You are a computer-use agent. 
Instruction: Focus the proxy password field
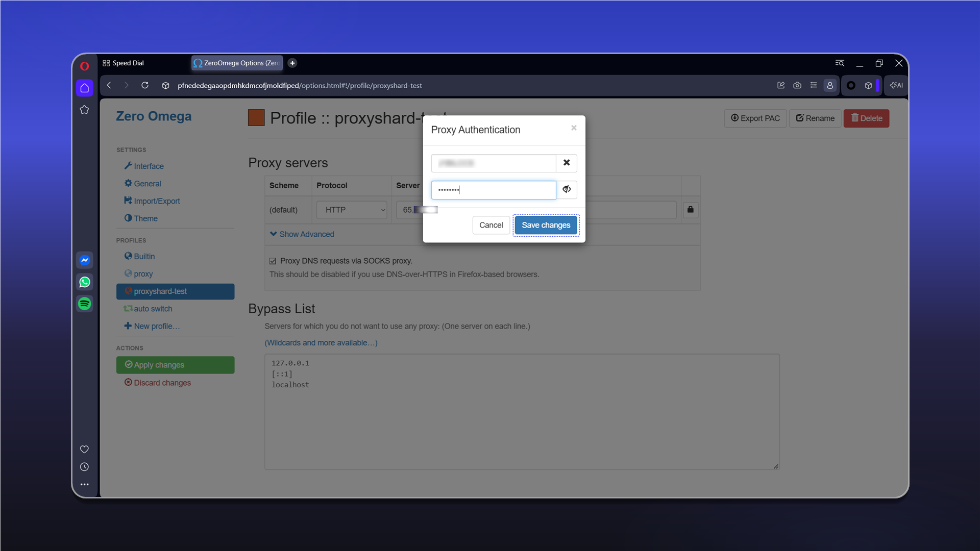coord(494,190)
